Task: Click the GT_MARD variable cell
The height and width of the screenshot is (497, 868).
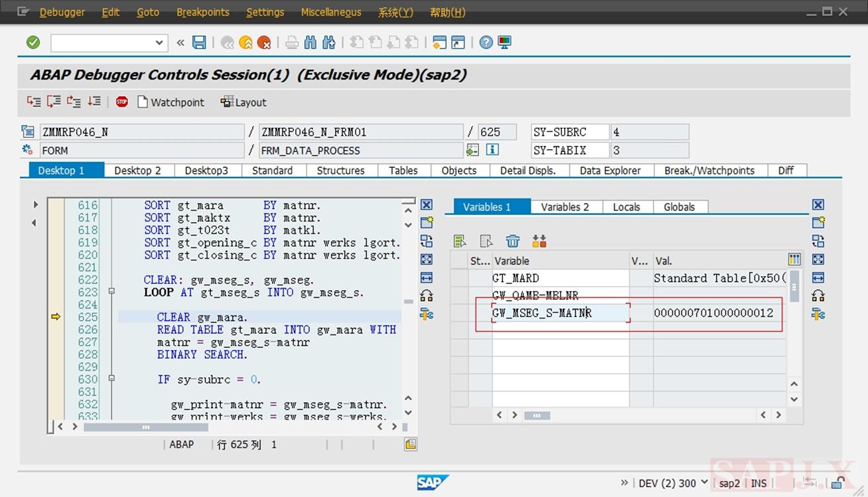Action: [x=561, y=278]
